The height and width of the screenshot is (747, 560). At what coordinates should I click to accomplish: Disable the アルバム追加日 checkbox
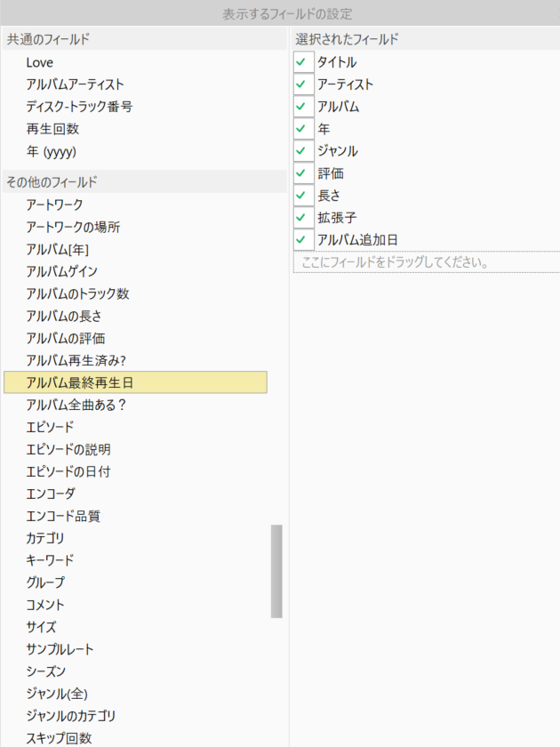[303, 240]
